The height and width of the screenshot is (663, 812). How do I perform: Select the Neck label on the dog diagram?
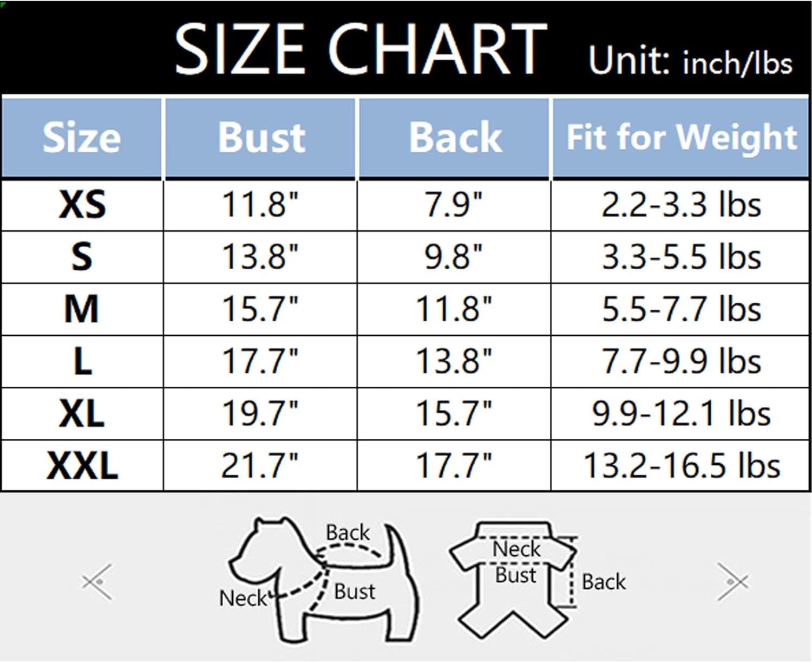[243, 598]
